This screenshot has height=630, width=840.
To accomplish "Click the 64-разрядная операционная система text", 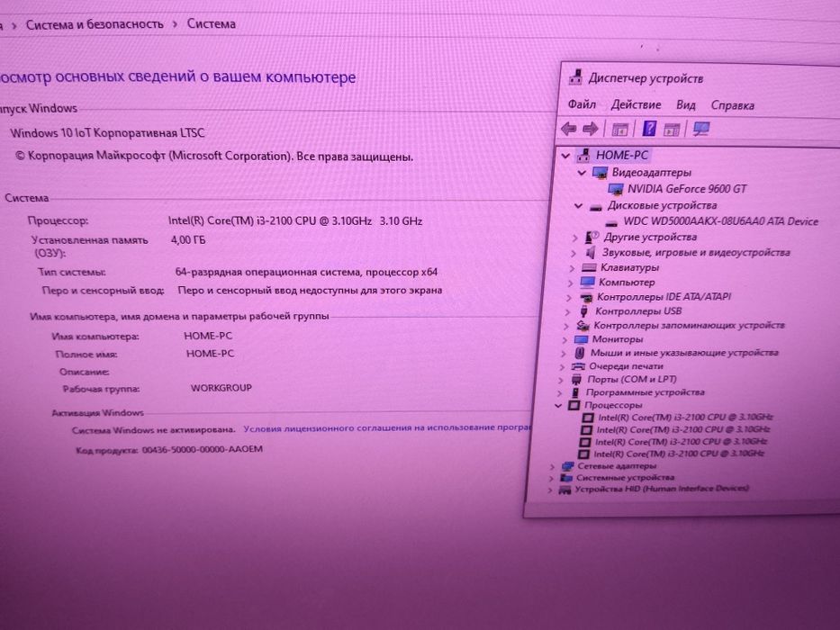I will click(x=306, y=272).
